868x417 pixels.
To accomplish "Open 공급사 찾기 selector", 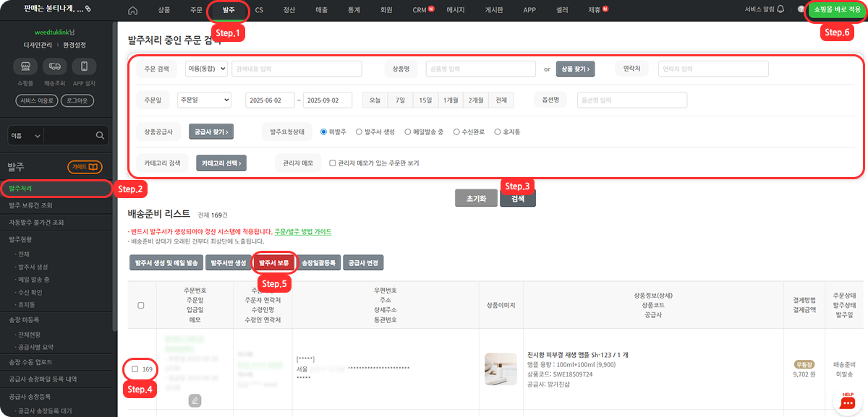I will point(212,132).
